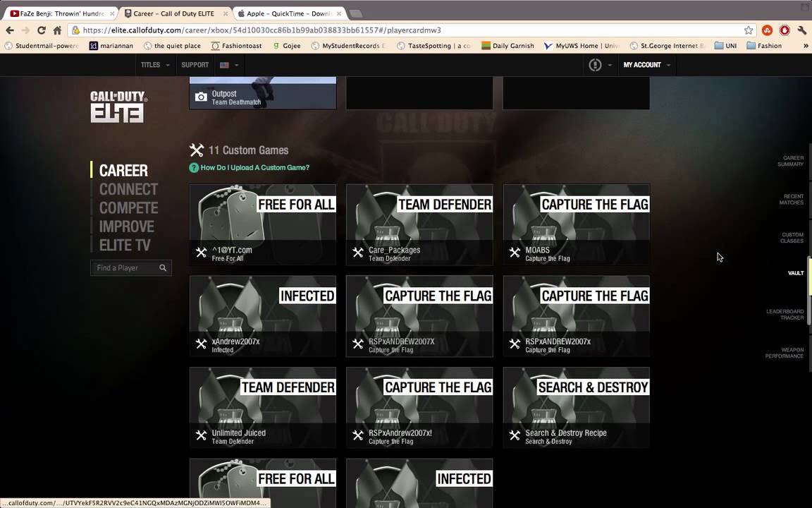This screenshot has height=508, width=812.
Task: Select CONNECT in the left sidebar
Action: click(x=128, y=189)
